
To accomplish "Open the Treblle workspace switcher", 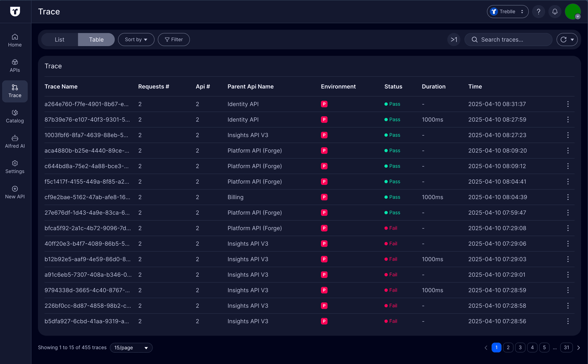I will coord(507,12).
